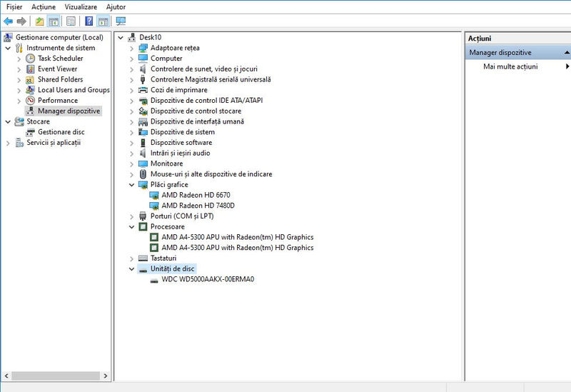This screenshot has width=571, height=392.
Task: Select AMD Radeon HD 6670 device
Action: click(x=196, y=195)
